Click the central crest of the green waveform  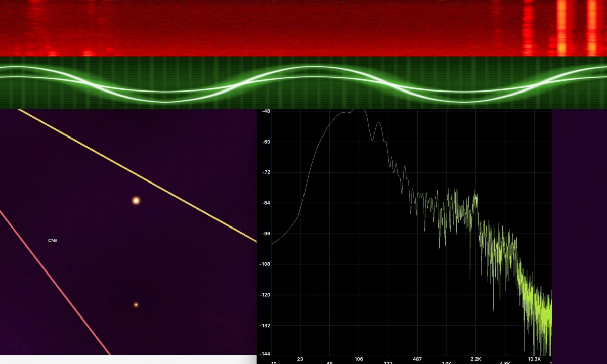(314, 68)
